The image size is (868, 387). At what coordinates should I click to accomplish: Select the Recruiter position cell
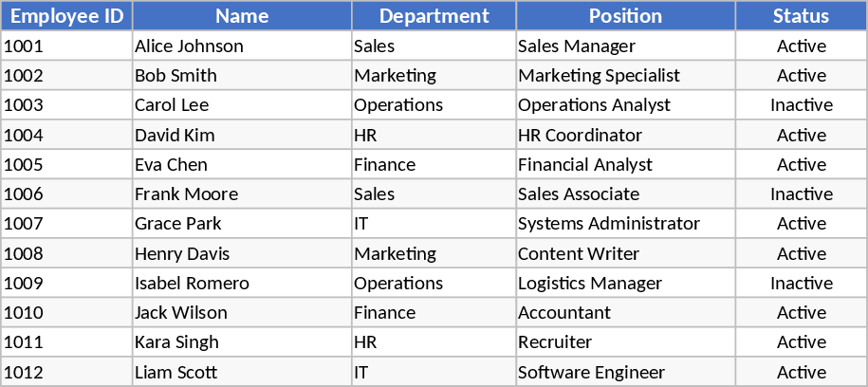[555, 342]
